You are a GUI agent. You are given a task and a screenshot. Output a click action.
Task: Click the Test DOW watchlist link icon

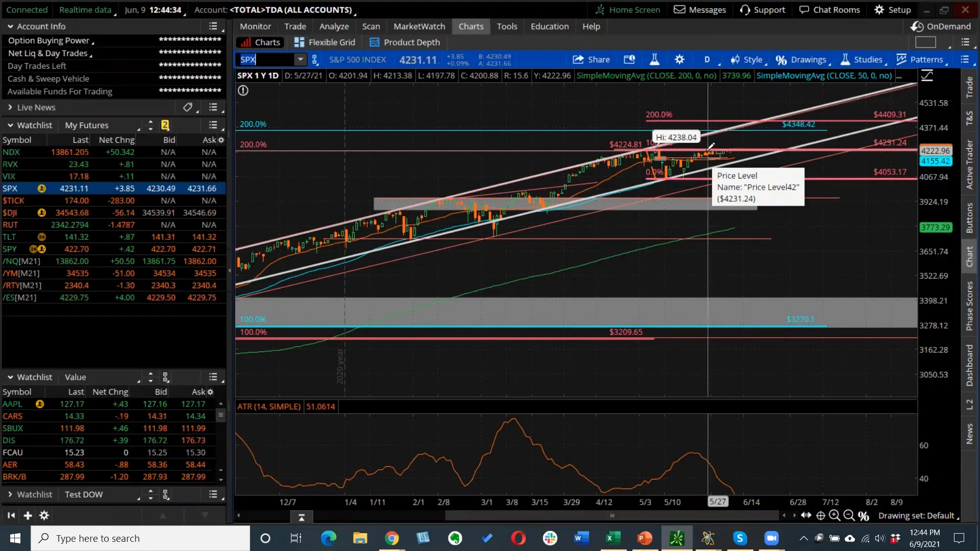165,494
